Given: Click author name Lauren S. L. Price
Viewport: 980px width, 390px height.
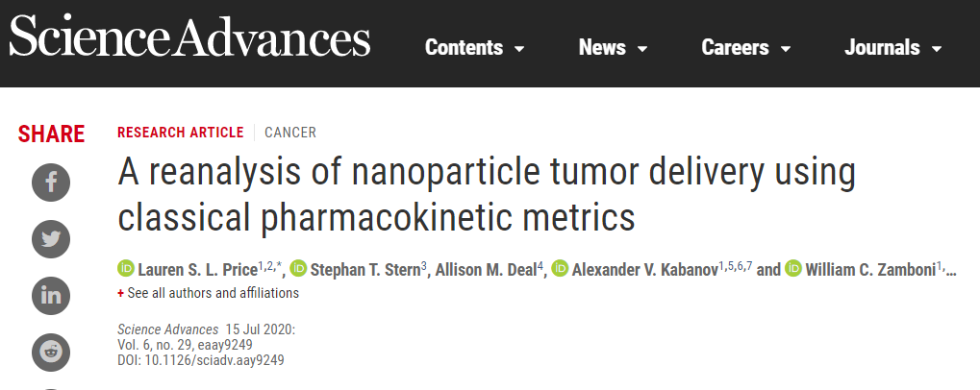Looking at the screenshot, I should pos(197,270).
